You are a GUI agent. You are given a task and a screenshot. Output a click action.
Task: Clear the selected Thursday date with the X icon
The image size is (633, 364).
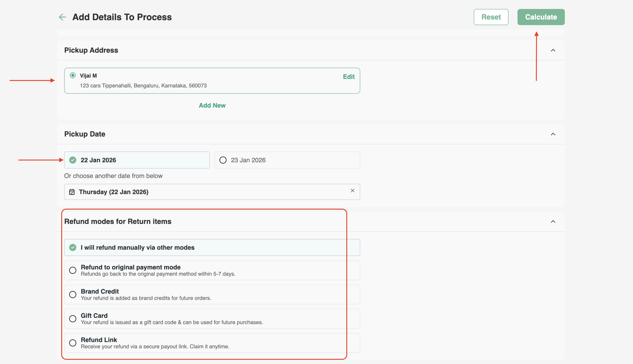pyautogui.click(x=352, y=191)
